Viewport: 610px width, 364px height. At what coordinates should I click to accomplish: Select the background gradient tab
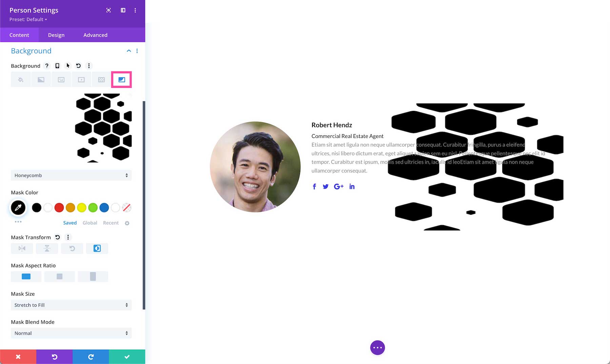(41, 80)
